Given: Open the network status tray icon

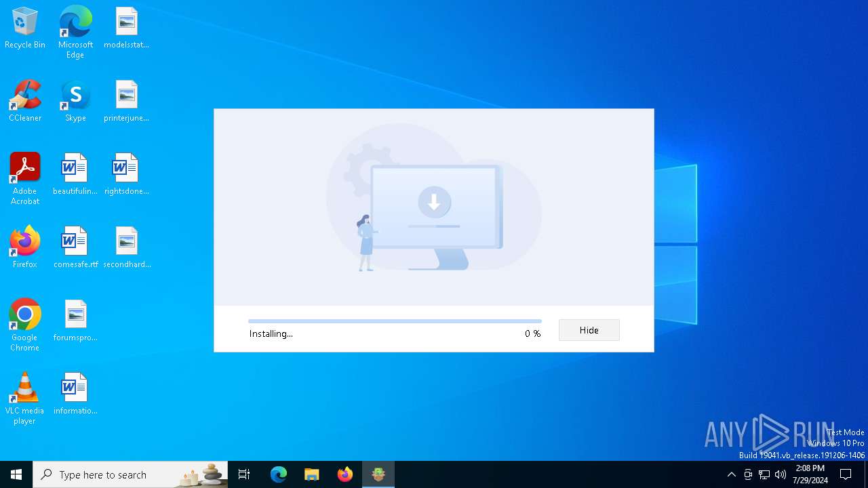Looking at the screenshot, I should [764, 474].
